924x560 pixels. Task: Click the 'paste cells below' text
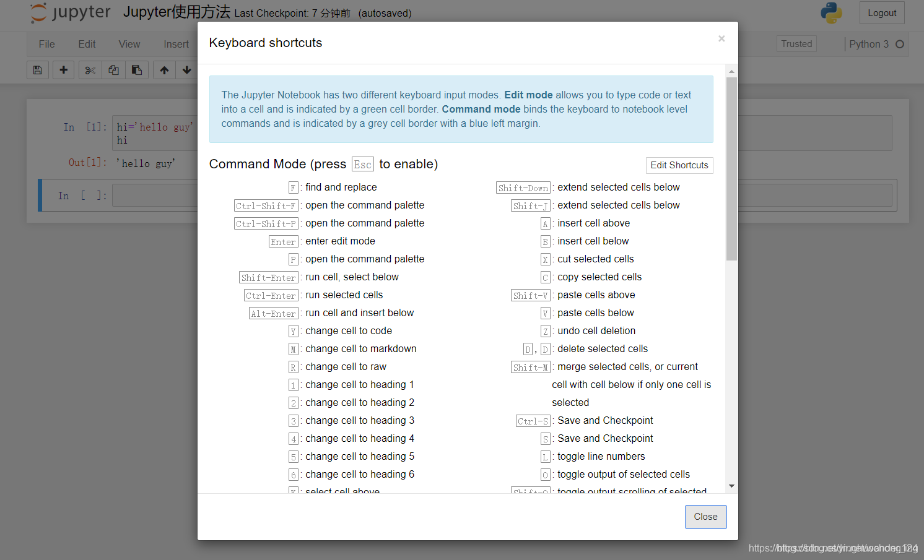[x=596, y=313]
